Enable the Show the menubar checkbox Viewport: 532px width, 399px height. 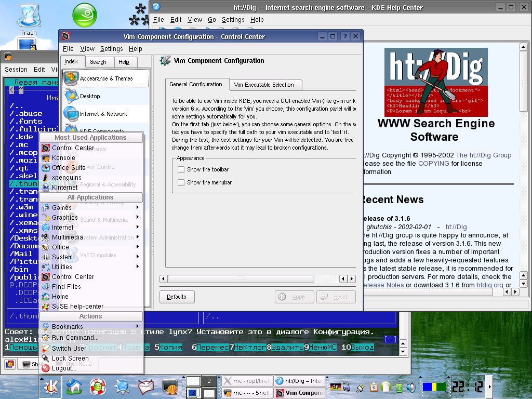(x=181, y=182)
